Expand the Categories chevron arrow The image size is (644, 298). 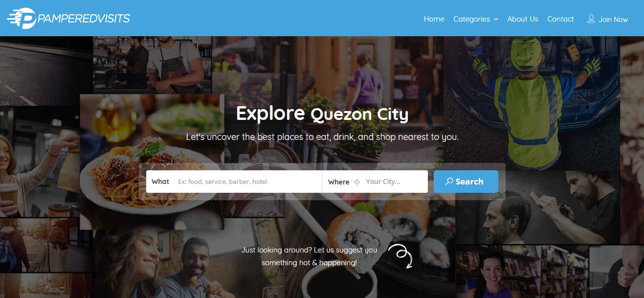pyautogui.click(x=496, y=20)
